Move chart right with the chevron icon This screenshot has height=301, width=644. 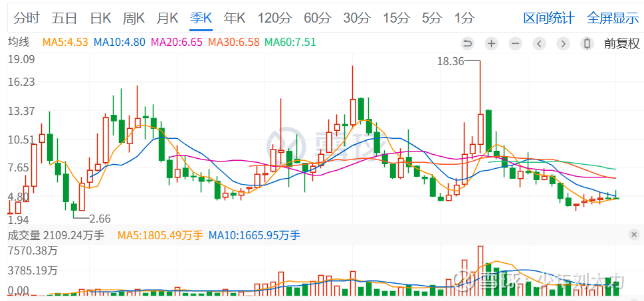[564, 43]
